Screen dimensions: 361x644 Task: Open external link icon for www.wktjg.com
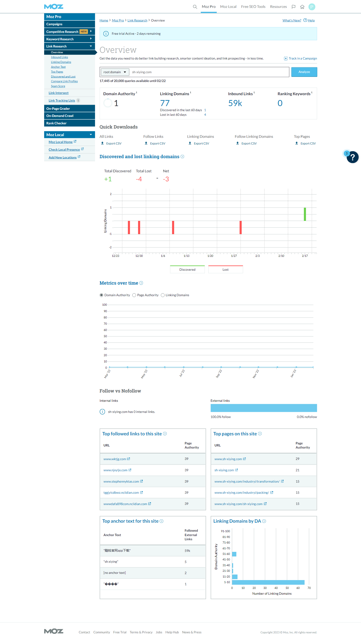(x=129, y=459)
